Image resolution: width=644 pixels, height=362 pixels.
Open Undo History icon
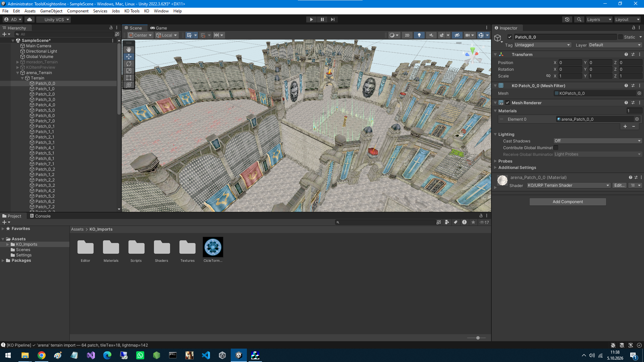coord(567,19)
